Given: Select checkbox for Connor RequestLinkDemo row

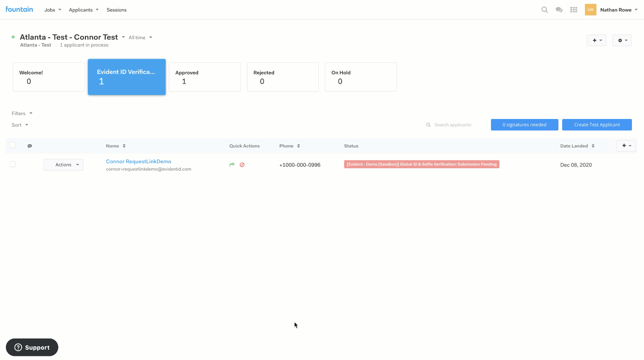Looking at the screenshot, I should pyautogui.click(x=13, y=164).
